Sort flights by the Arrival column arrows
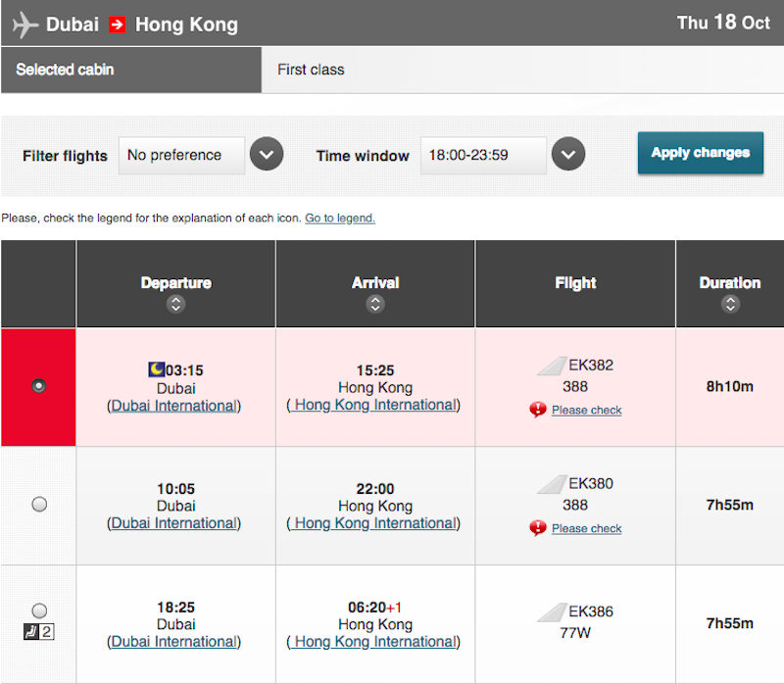 coord(375,304)
